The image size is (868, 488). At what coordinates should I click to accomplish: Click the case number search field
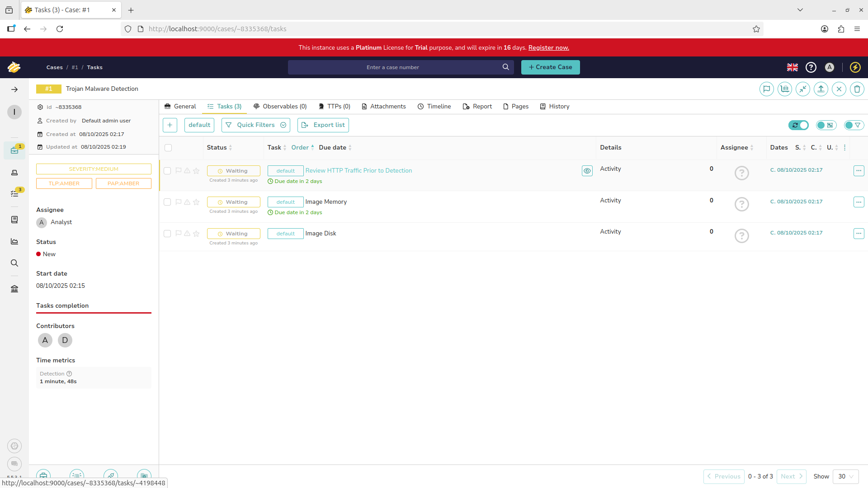point(392,67)
